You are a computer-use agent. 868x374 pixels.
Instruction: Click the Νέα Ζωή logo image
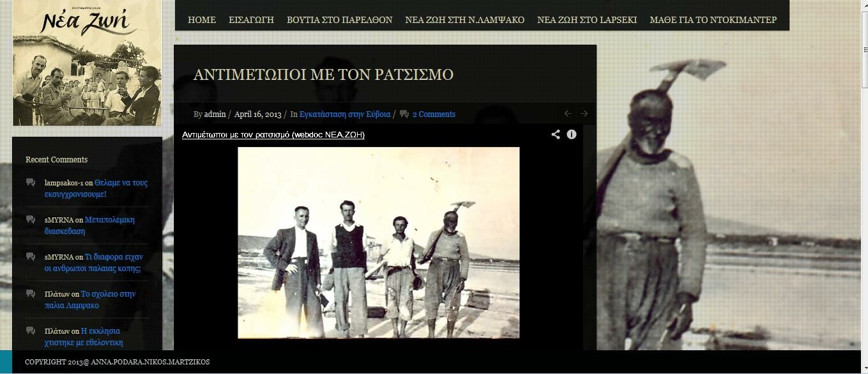pos(88,63)
